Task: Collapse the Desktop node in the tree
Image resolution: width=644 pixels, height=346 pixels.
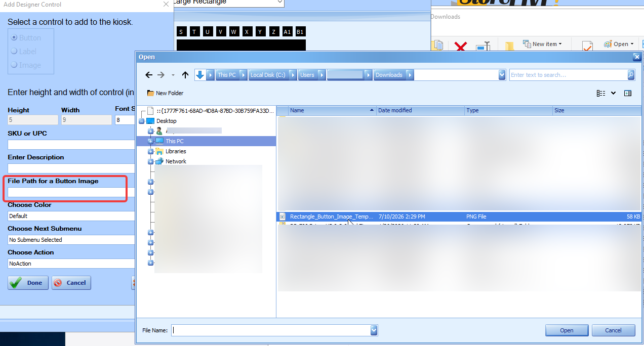Action: [x=141, y=121]
